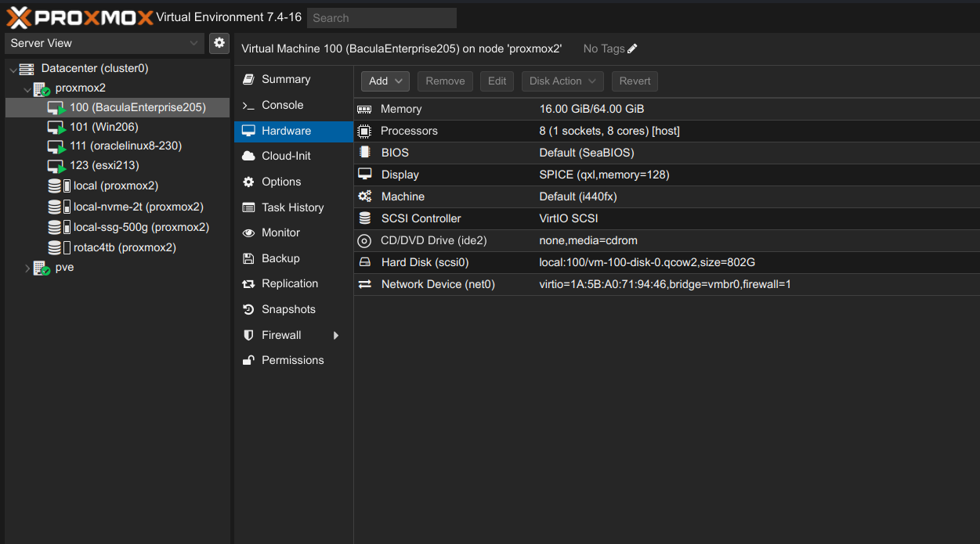Click the Display row monitor icon

(x=364, y=175)
